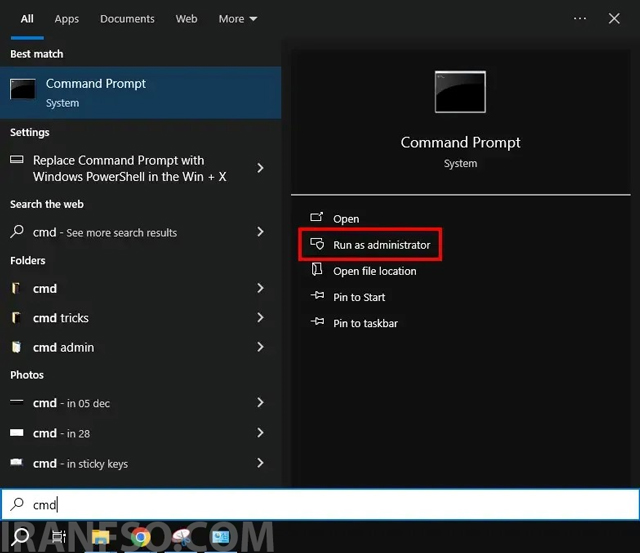Expand the 'cmd tricks' folder result arrow
The image size is (640, 553).
pyautogui.click(x=260, y=318)
